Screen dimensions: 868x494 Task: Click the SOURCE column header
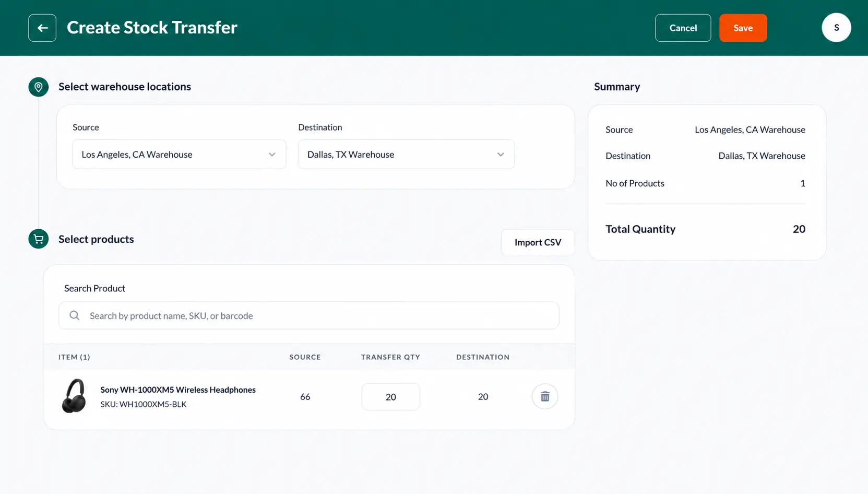tap(305, 357)
